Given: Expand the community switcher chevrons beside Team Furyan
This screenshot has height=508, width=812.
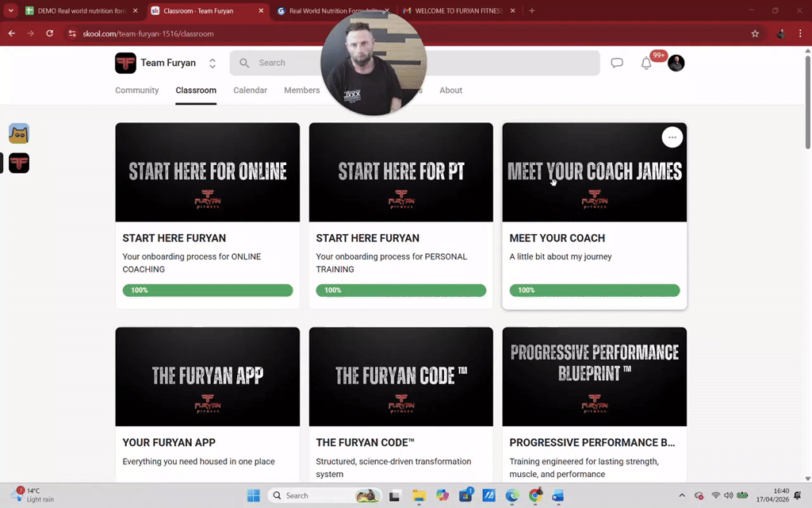Looking at the screenshot, I should point(212,63).
